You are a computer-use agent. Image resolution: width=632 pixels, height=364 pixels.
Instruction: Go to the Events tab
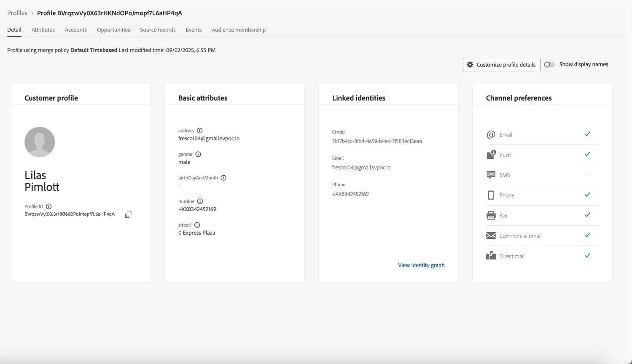click(x=194, y=30)
